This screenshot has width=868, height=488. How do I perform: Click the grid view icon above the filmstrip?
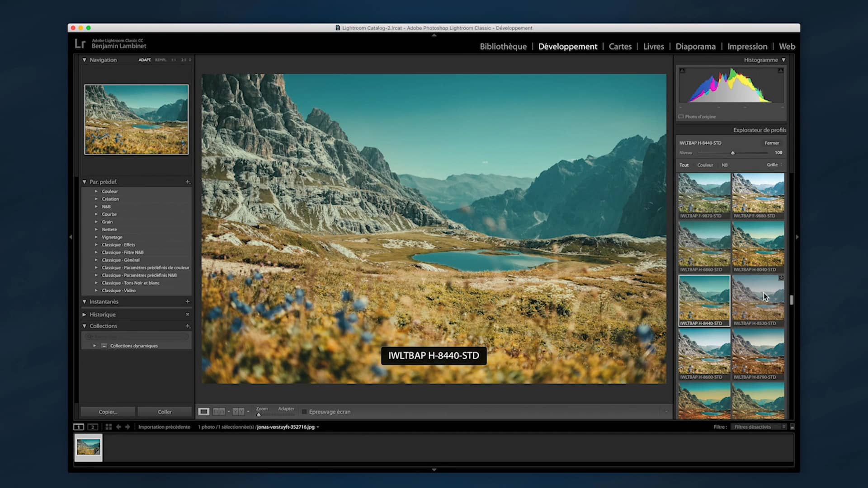[108, 427]
